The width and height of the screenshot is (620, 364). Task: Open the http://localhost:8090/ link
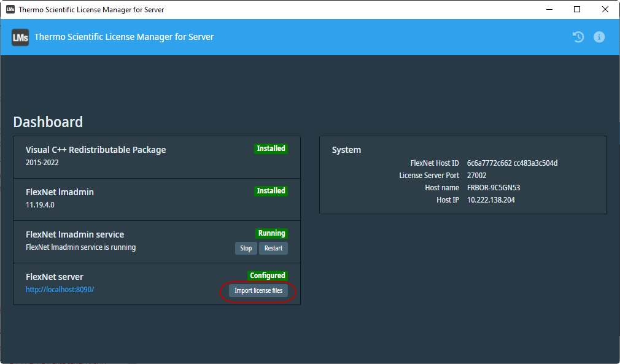tap(60, 289)
